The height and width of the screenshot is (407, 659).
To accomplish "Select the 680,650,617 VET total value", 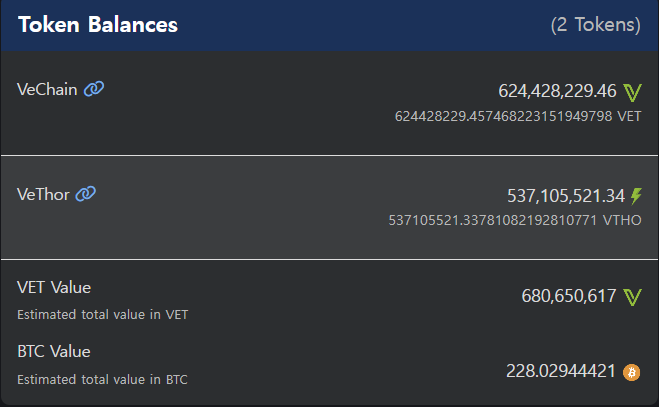I will tap(569, 296).
